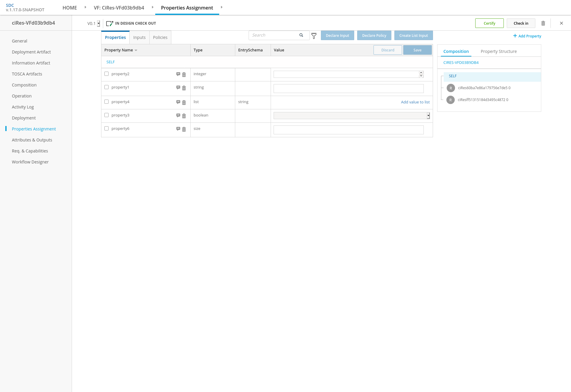Open General in the sidebar
571x392 pixels.
(19, 41)
